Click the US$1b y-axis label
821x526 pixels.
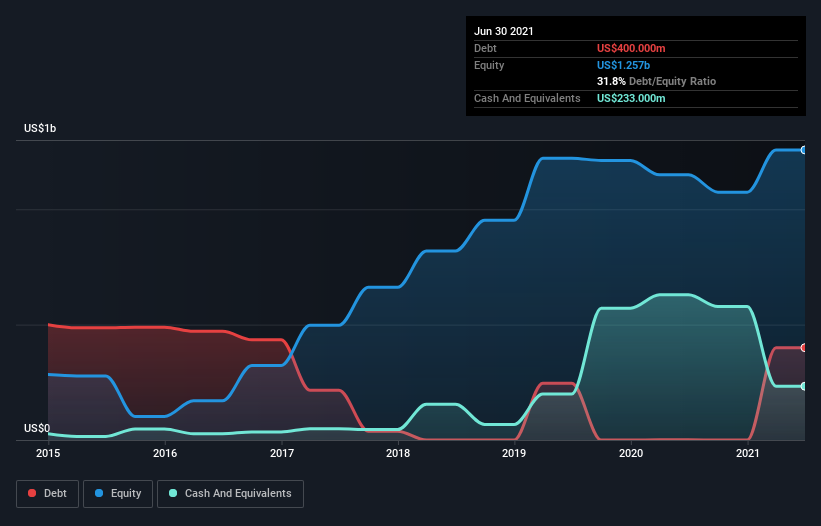pos(40,128)
